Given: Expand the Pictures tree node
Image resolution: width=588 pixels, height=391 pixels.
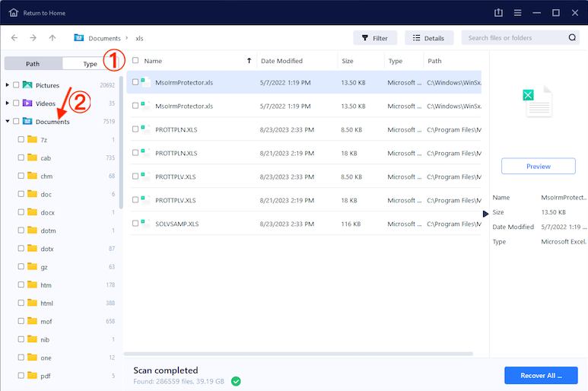Looking at the screenshot, I should coord(8,85).
